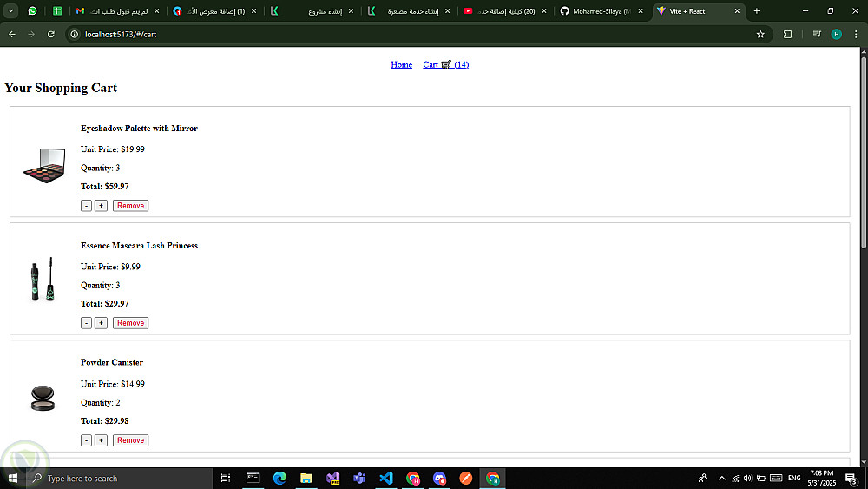Launch Microsoft Edge from taskbar
This screenshot has width=868, height=489.
click(x=279, y=478)
